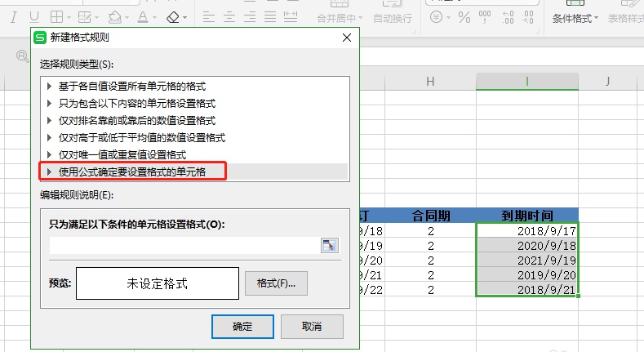Open the 格式(F)... format button

pos(276,283)
